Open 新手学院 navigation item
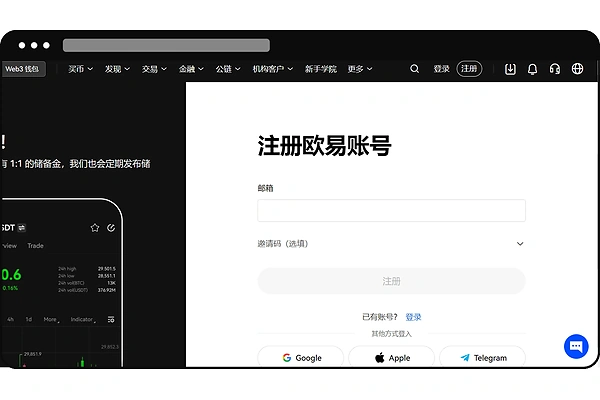Image resolution: width=600 pixels, height=400 pixels. point(321,69)
